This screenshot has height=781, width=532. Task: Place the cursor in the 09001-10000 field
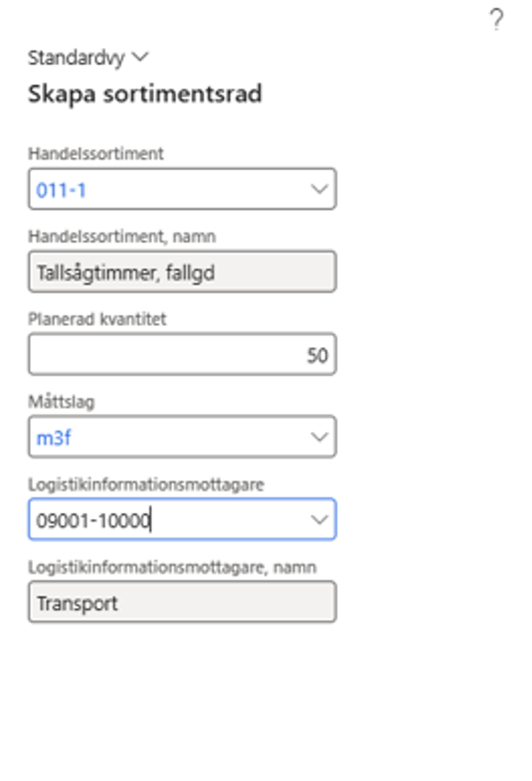169,520
